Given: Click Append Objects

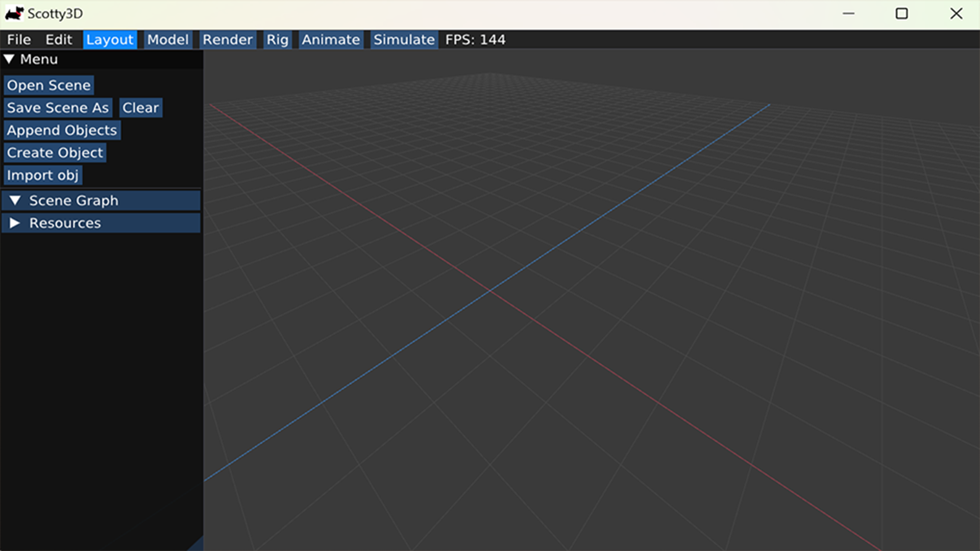Looking at the screenshot, I should point(62,130).
